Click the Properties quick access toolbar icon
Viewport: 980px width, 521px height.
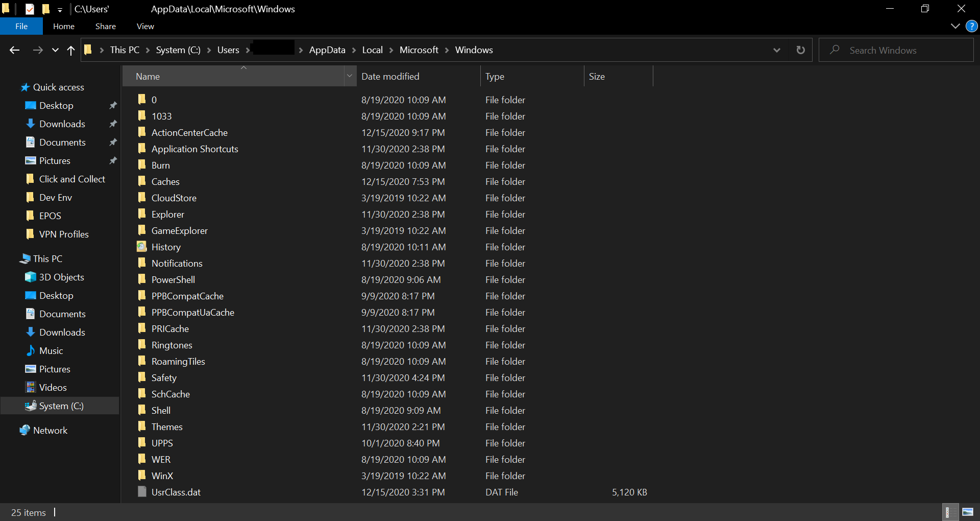click(x=30, y=9)
